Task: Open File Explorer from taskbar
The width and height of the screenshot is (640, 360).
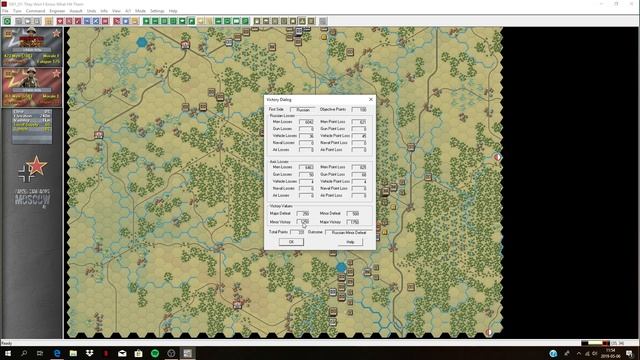Action: pos(73,353)
